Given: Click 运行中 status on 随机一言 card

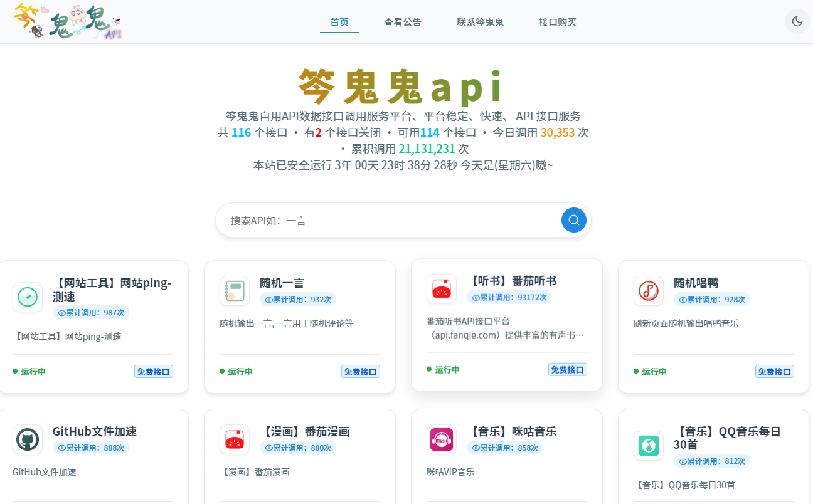Looking at the screenshot, I should (236, 372).
